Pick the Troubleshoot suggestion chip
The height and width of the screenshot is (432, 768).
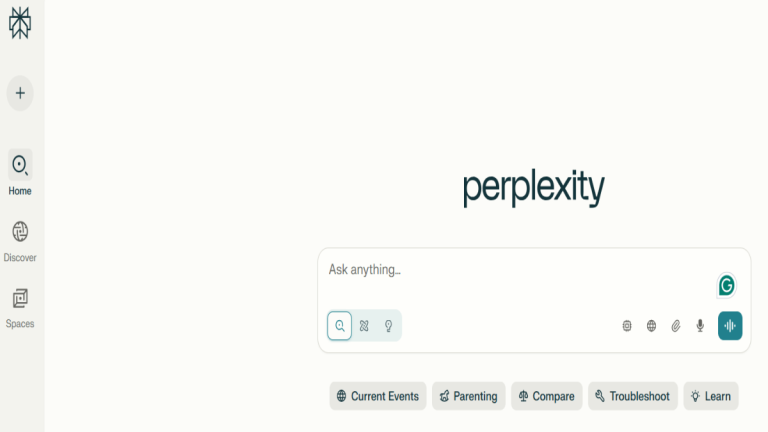[632, 396]
